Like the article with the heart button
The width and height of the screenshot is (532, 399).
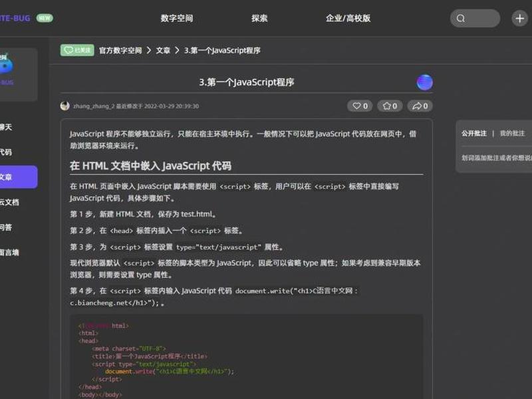[x=360, y=106]
